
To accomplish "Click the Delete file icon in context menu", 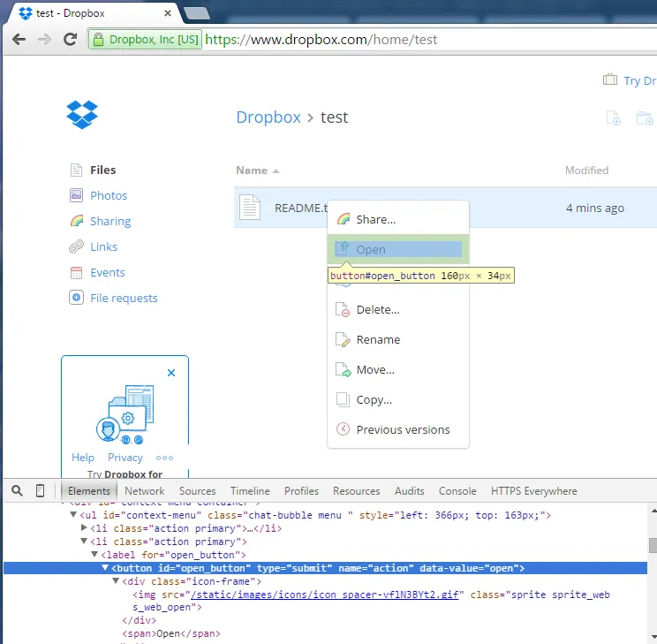I will pos(343,310).
